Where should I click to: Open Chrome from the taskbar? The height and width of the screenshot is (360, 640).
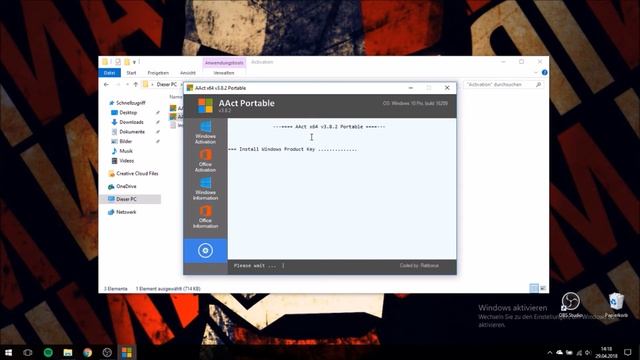pos(87,352)
